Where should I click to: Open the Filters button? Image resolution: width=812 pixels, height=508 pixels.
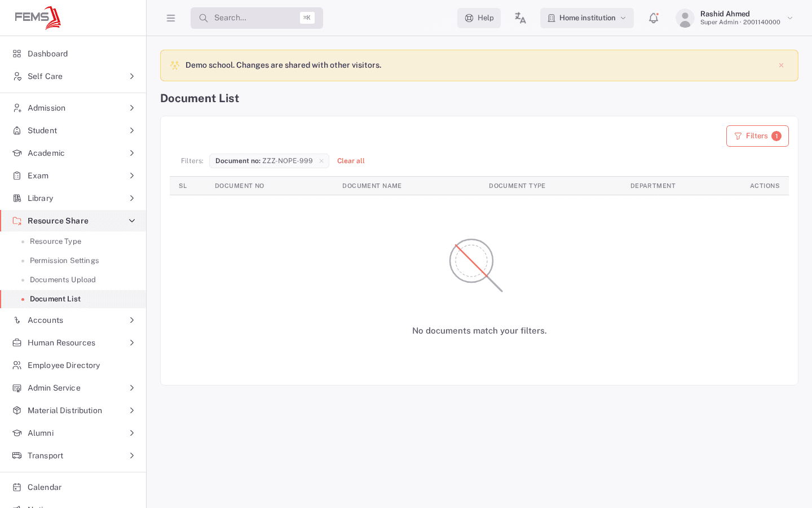[757, 136]
